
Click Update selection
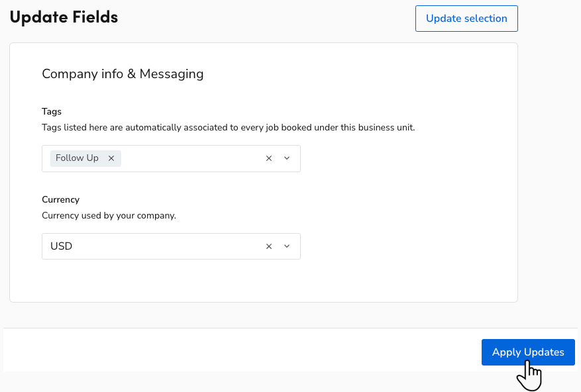click(466, 18)
